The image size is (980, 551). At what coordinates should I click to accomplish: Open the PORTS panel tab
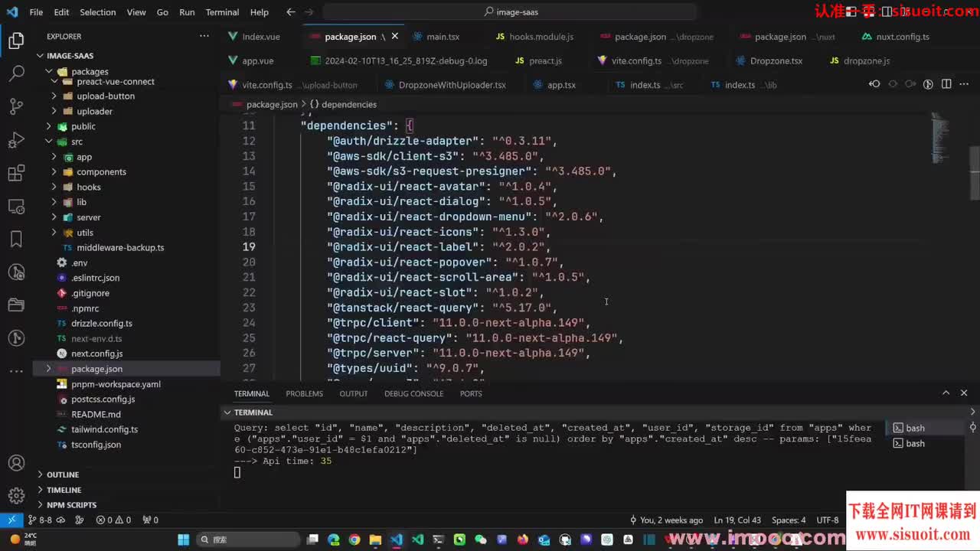coord(471,393)
